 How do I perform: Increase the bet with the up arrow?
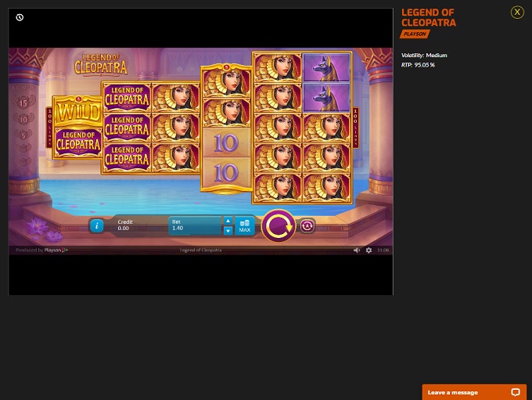click(x=228, y=221)
